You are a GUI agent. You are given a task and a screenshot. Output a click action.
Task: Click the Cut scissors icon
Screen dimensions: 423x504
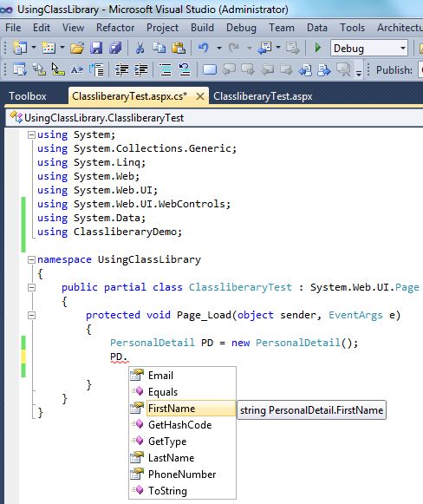140,49
